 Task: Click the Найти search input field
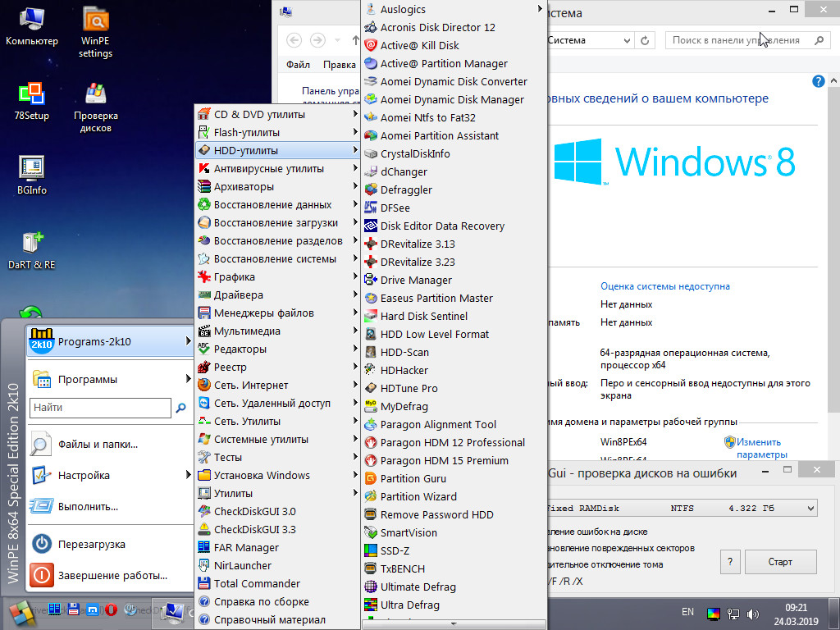[x=100, y=407]
